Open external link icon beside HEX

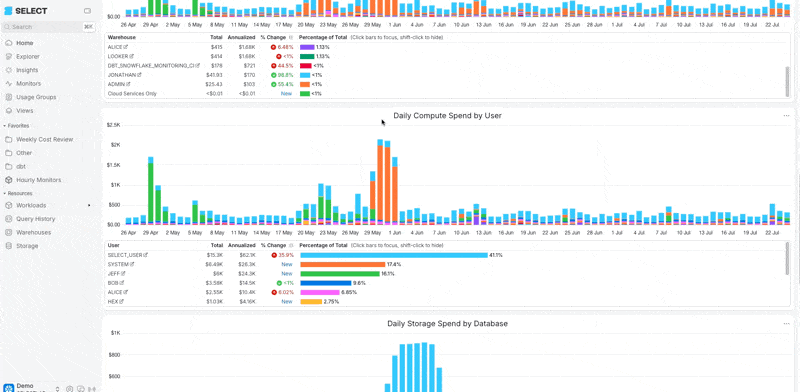[122, 302]
